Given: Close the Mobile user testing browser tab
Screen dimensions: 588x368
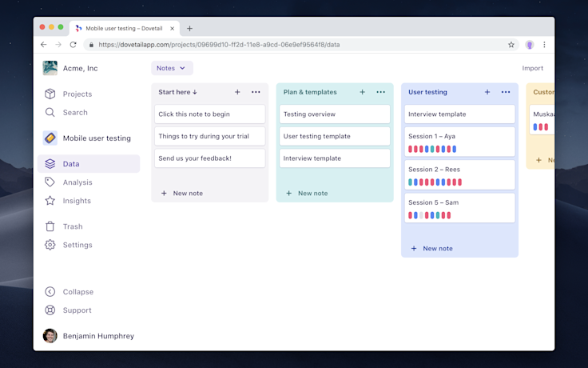Looking at the screenshot, I should 172,29.
